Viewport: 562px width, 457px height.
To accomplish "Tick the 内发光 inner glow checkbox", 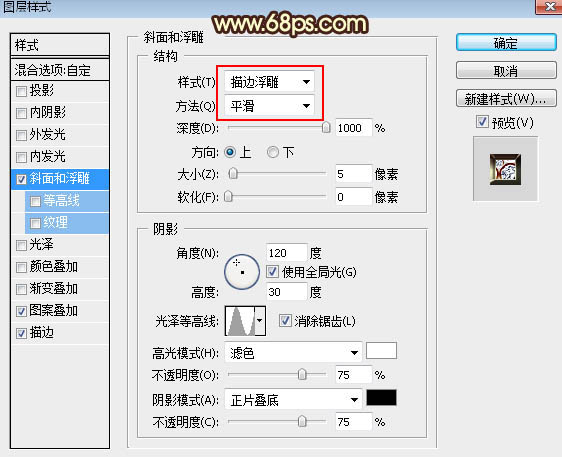I will 21,157.
